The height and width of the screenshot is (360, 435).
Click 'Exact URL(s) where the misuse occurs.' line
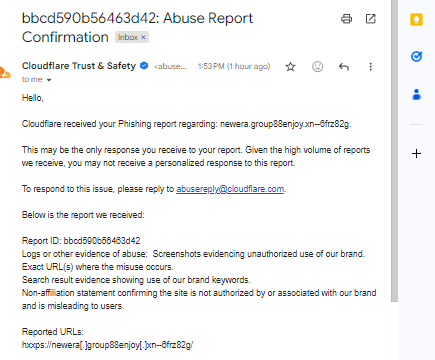(98, 267)
